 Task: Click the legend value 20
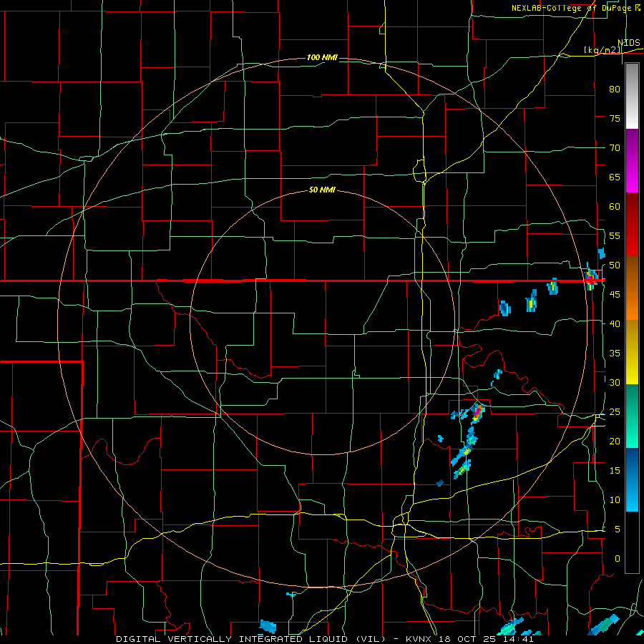[x=615, y=441]
